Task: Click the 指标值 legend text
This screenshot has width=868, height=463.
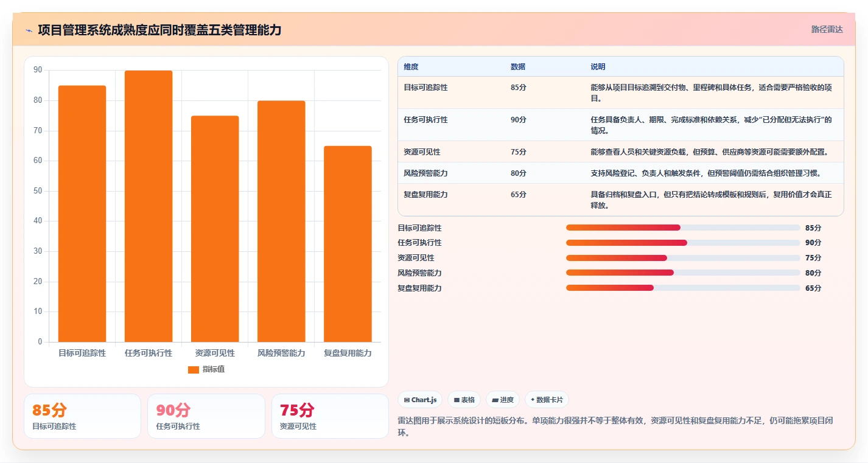Action: click(214, 369)
